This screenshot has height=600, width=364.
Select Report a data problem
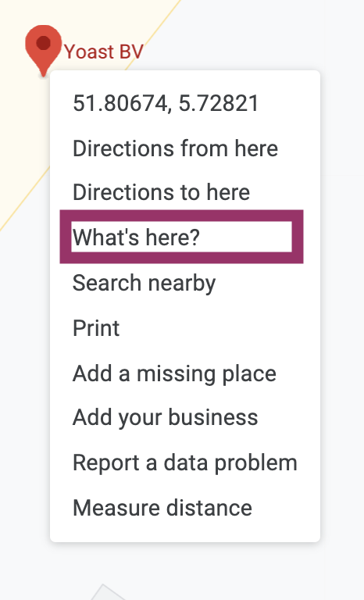(185, 462)
